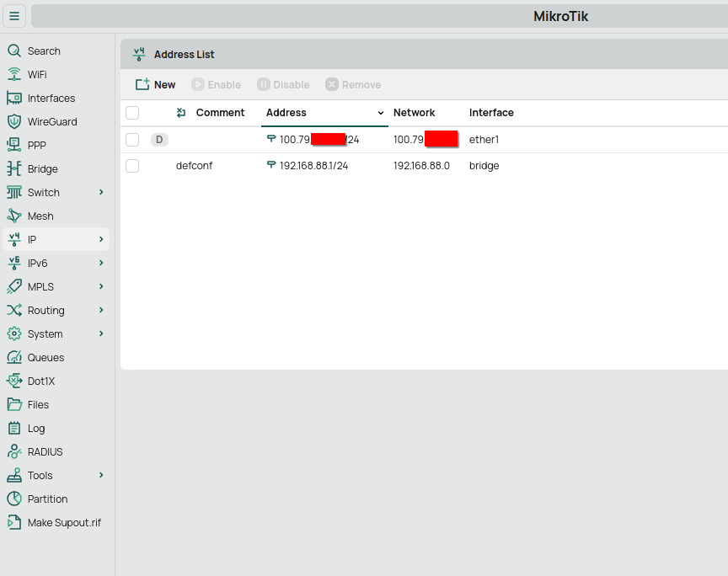This screenshot has width=728, height=576.
Task: Open the WiFi section icon
Action: click(x=13, y=75)
